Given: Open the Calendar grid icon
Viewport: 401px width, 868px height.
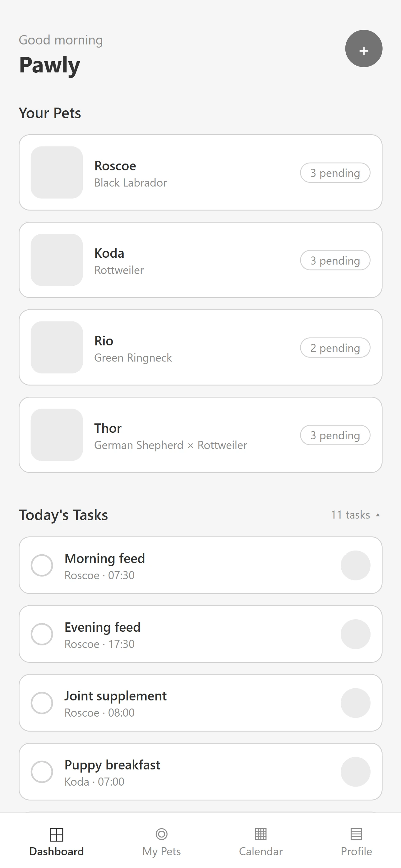Looking at the screenshot, I should click(x=260, y=834).
